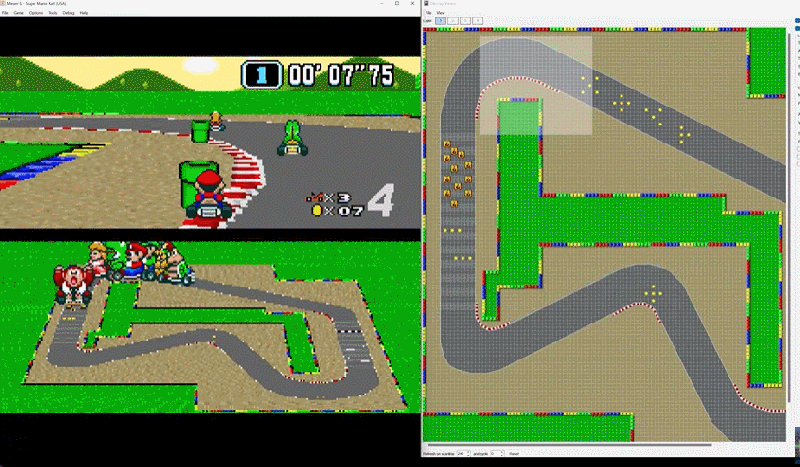
Task: Click the highlighted viewport overlay on tilemap
Action: (x=536, y=85)
